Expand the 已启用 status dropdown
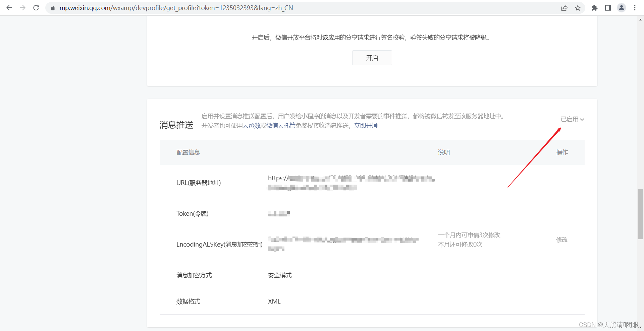Viewport: 644px width, 331px height. pyautogui.click(x=572, y=119)
